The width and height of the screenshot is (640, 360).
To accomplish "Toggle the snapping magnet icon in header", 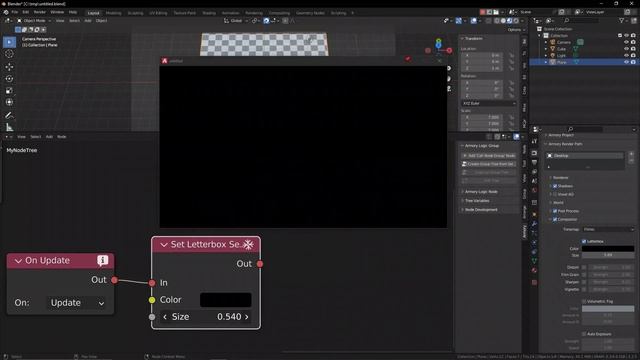I will point(266,20).
